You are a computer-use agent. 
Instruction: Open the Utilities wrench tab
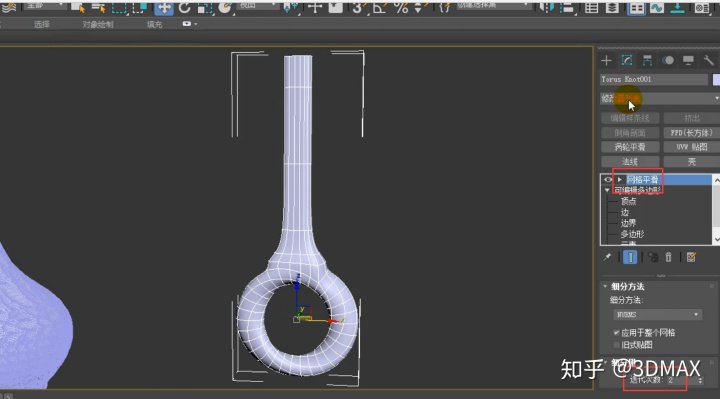coord(709,60)
